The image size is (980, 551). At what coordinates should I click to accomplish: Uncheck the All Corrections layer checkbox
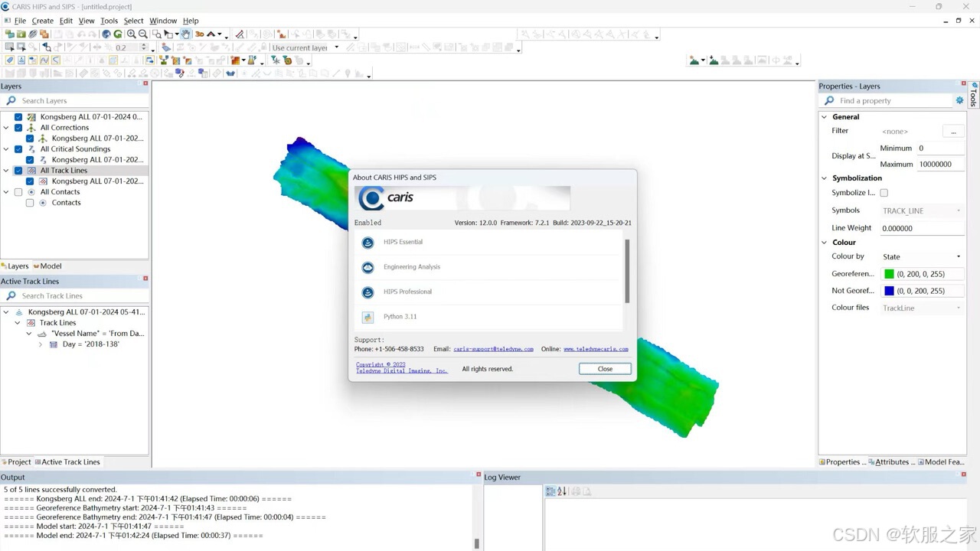tap(18, 128)
